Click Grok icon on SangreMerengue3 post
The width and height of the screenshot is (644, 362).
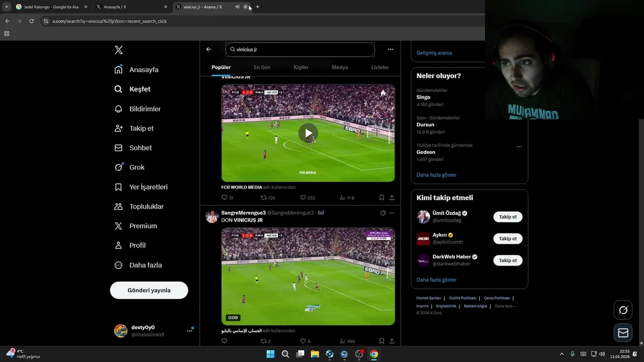pos(383,213)
